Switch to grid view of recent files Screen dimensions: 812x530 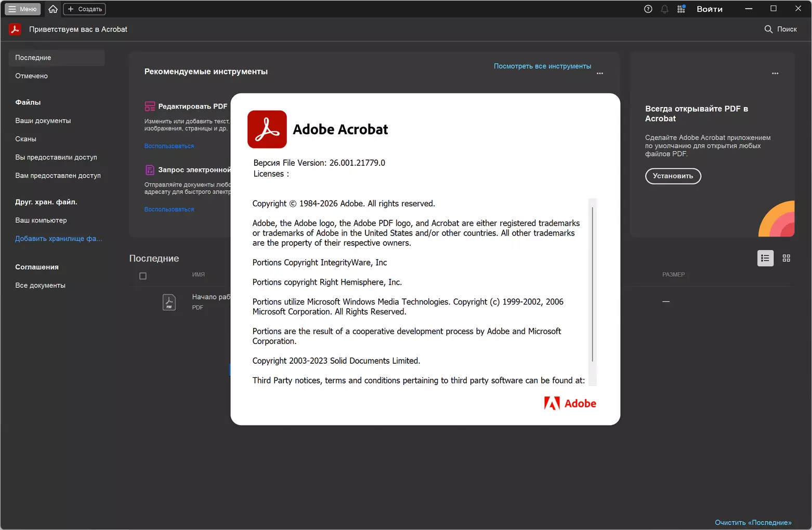[x=787, y=258]
